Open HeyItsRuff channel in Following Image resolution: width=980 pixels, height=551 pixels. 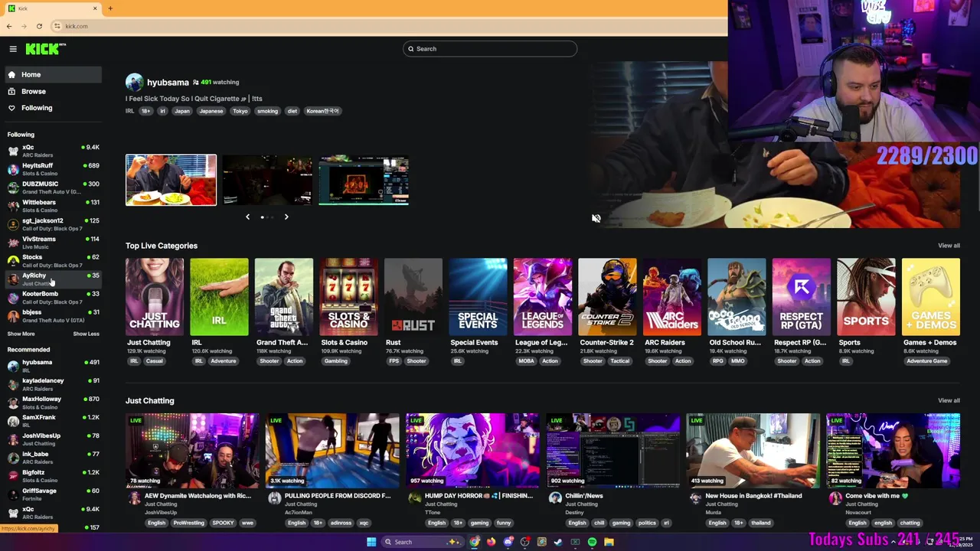pyautogui.click(x=52, y=169)
